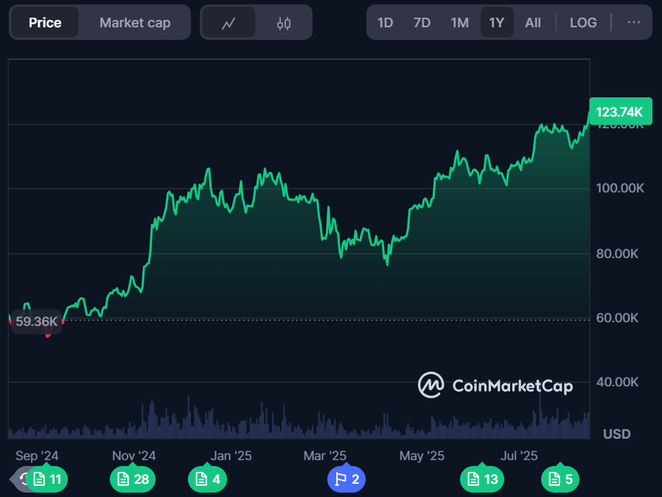662x497 pixels.
Task: Click the 59.36K starting price label
Action: click(x=36, y=321)
